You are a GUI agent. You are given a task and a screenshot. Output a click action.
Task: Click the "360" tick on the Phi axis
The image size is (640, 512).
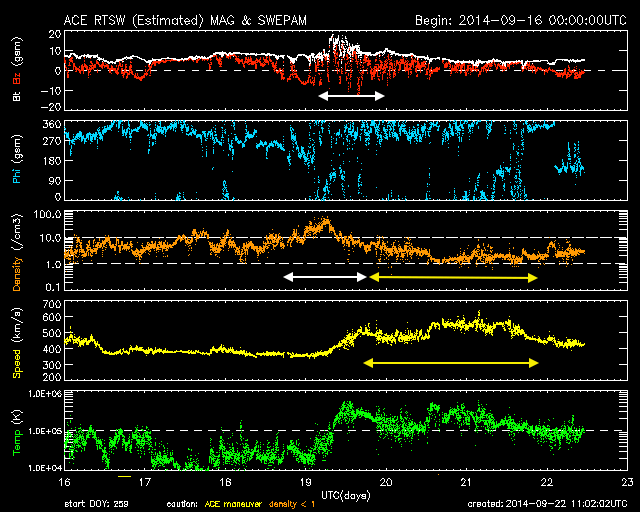pyautogui.click(x=52, y=125)
